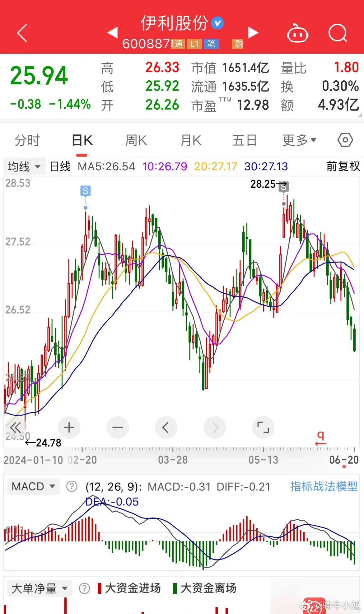This screenshot has height=614, width=364.
Task: Tap the gray S marker near 28.25
Action: [x=283, y=187]
